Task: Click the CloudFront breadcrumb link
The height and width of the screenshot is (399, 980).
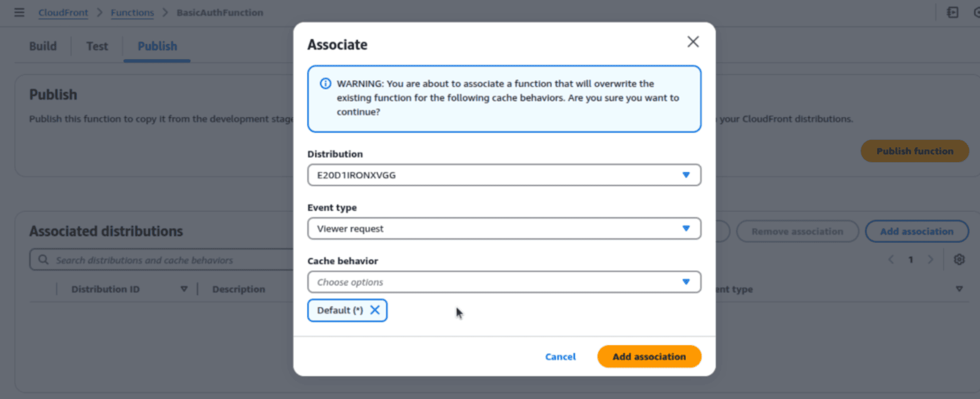Action: click(63, 13)
